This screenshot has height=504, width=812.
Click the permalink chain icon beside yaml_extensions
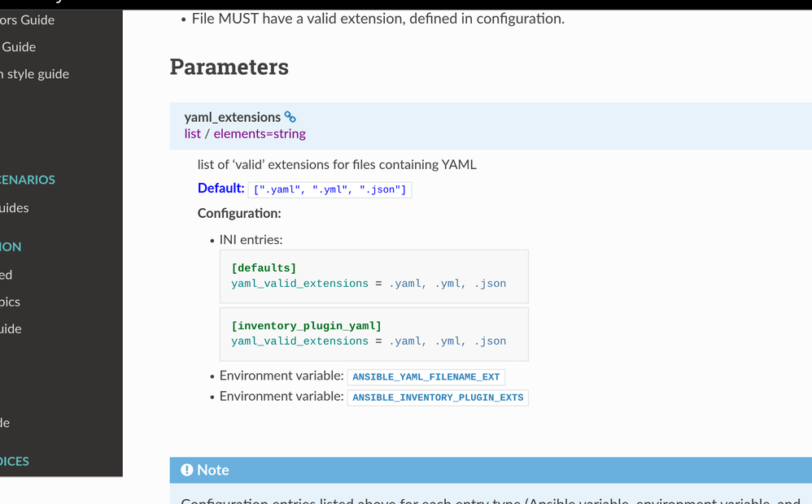[x=290, y=117]
